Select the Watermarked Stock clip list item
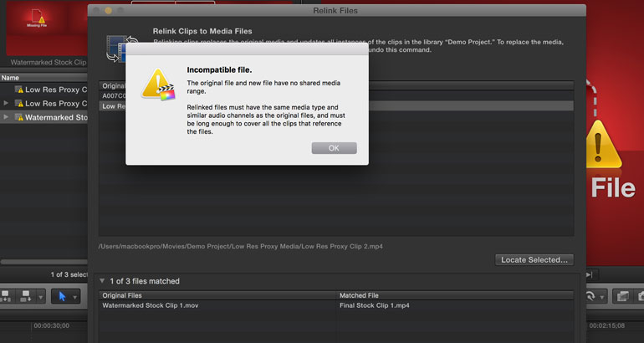Viewport: 644px width, 343px height. click(43, 117)
